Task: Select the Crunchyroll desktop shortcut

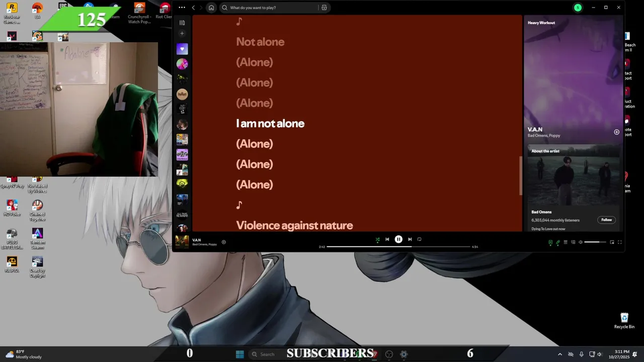Action: (140, 13)
